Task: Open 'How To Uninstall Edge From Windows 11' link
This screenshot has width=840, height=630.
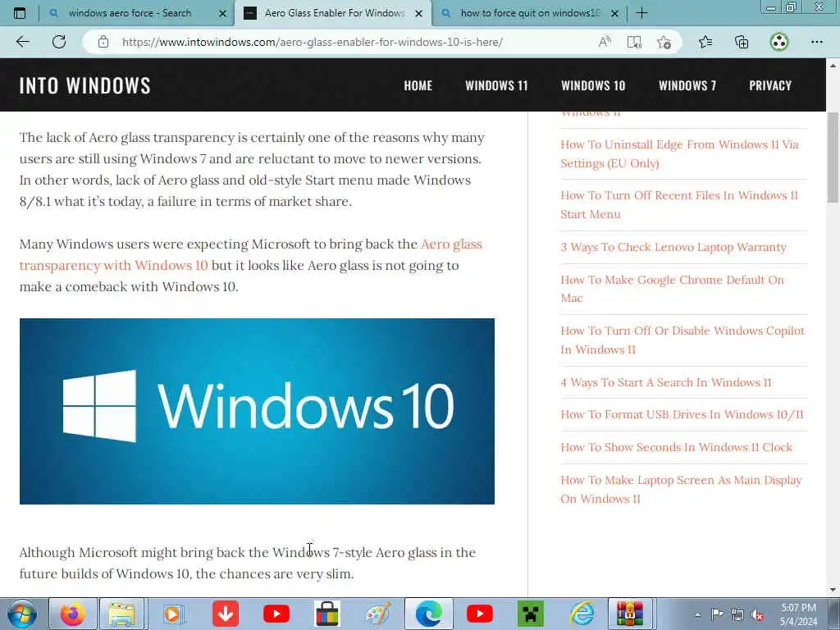Action: point(679,153)
